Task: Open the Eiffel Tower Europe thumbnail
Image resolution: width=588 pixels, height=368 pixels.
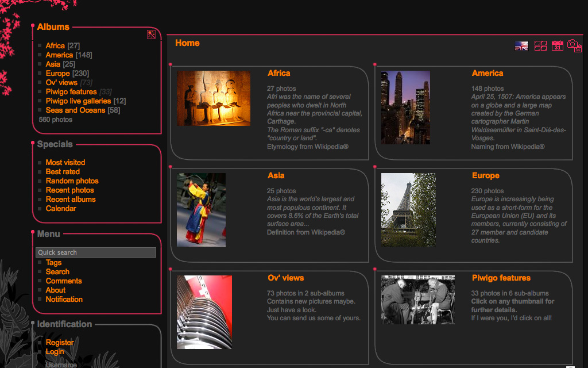Action: (x=408, y=210)
